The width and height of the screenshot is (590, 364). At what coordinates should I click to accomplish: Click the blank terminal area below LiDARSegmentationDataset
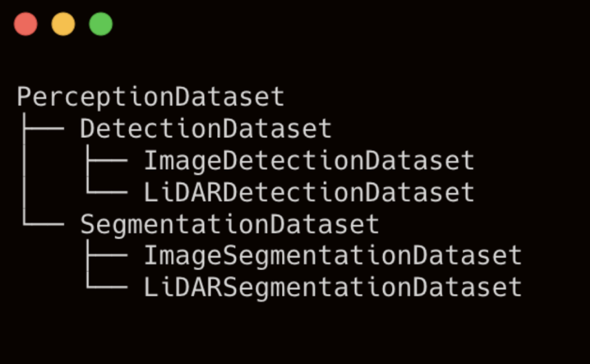295,332
